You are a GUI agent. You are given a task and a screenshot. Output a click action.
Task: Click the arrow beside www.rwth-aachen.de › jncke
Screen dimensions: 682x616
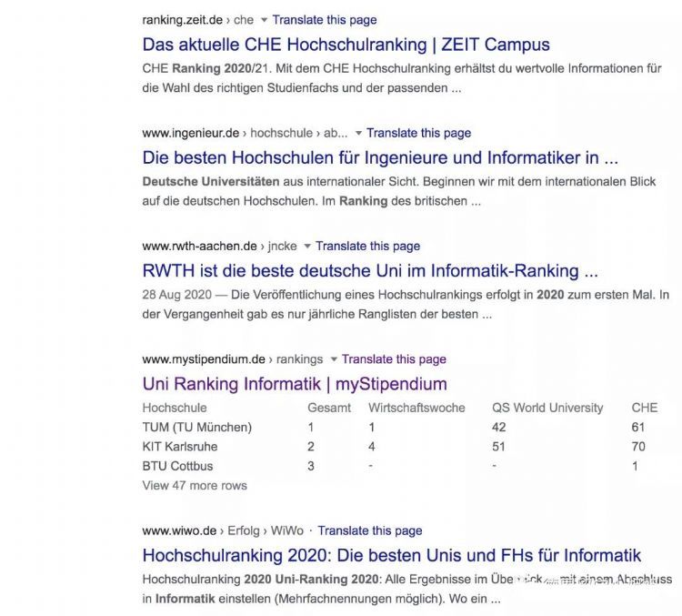point(307,247)
